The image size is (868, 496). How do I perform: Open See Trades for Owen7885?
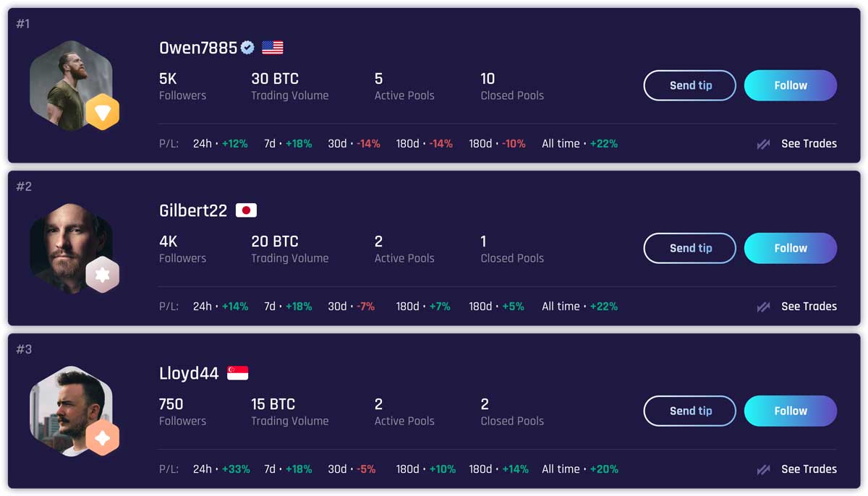(x=809, y=144)
